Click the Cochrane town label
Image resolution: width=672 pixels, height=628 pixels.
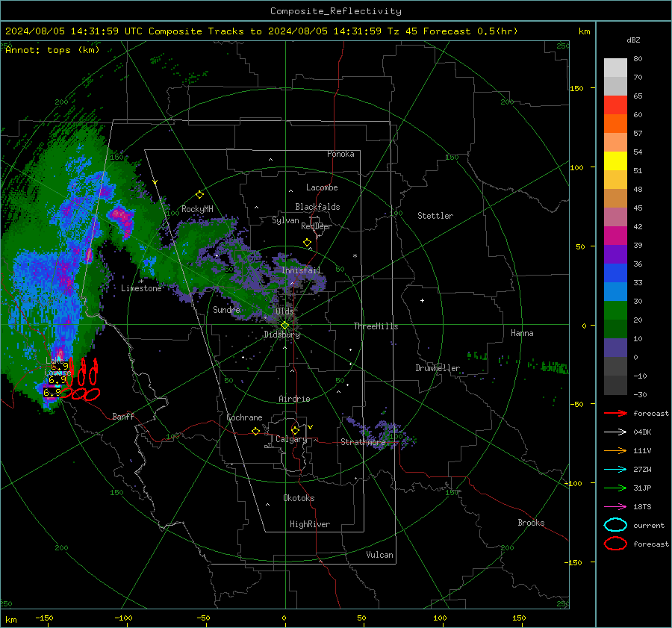[244, 417]
